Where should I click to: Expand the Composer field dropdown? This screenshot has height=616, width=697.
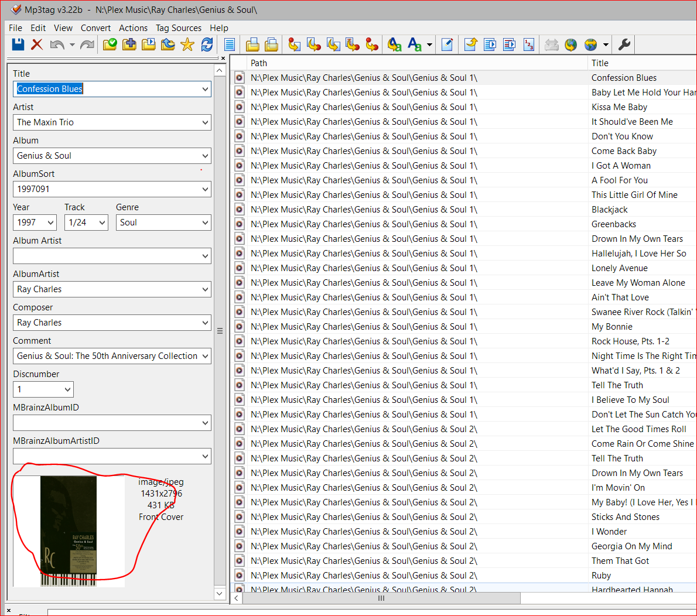click(x=205, y=323)
